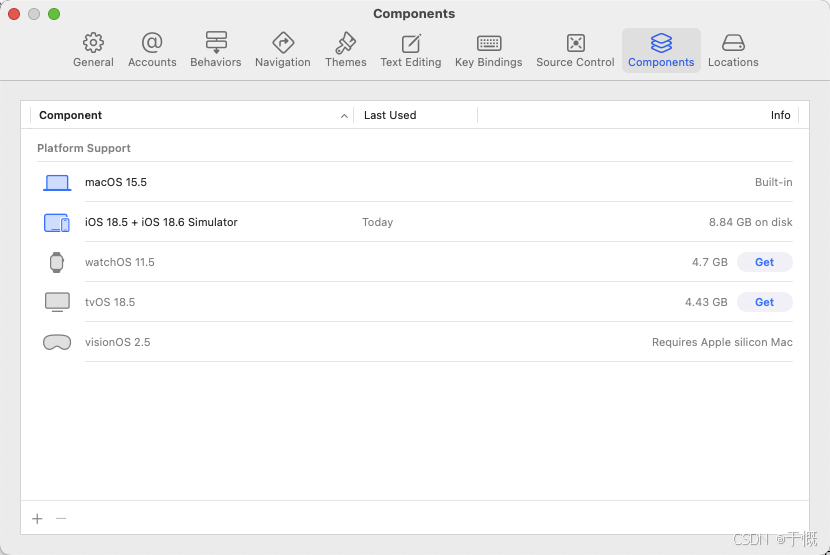830x555 pixels.
Task: Click the 8.84 GB on disk text
Action: pos(751,222)
